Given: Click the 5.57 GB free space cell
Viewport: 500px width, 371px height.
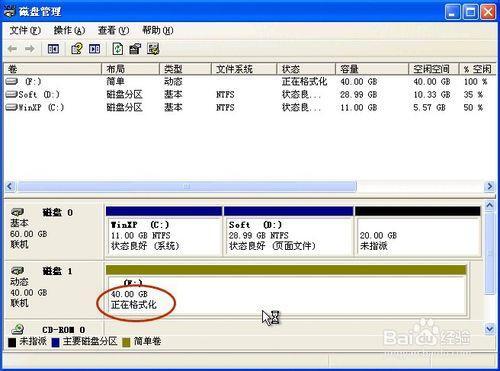Looking at the screenshot, I should click(x=429, y=107).
